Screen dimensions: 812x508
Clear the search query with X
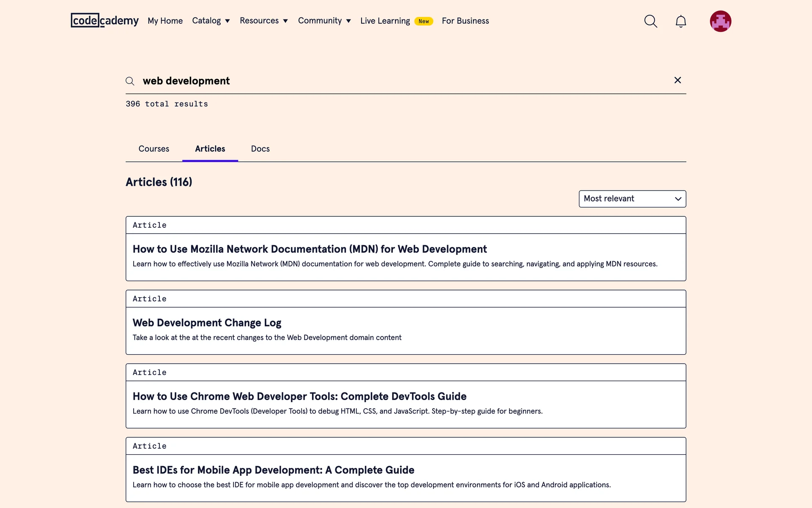click(x=678, y=80)
